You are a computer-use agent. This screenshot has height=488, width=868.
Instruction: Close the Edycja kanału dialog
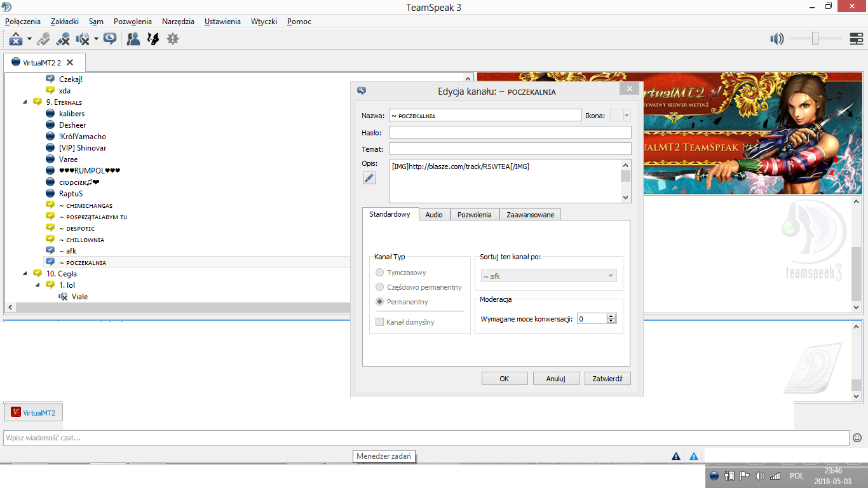point(629,89)
